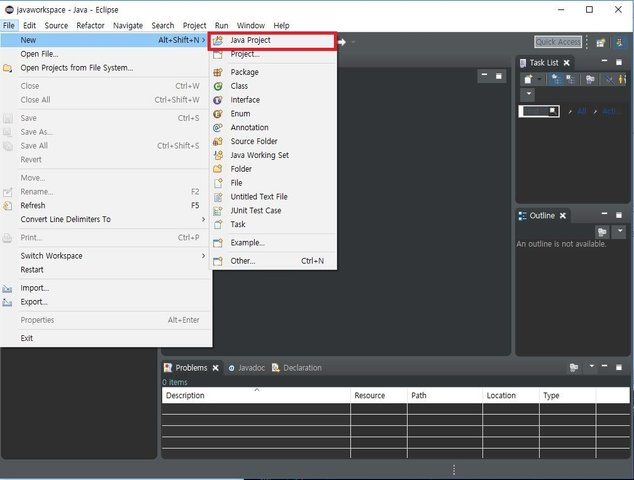Click the Untitled Text File icon
The width and height of the screenshot is (634, 480).
click(x=218, y=197)
